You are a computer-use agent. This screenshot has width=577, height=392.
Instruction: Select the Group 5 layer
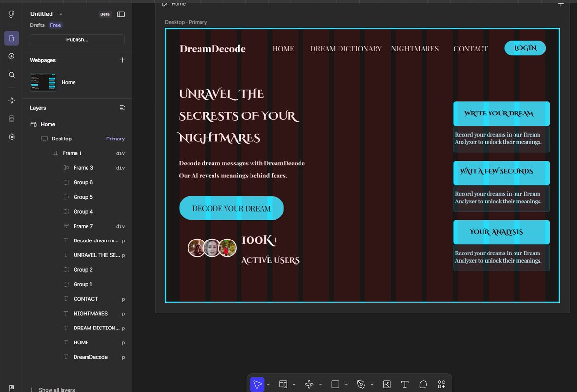point(77,197)
